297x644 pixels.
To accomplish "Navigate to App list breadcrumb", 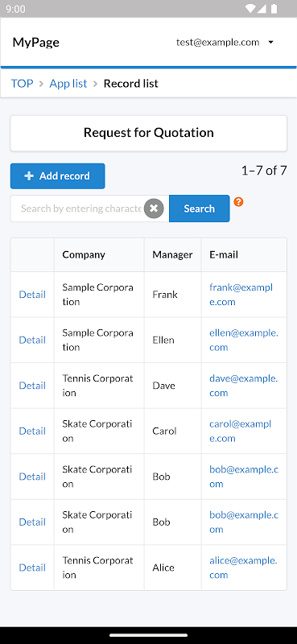I will 68,84.
